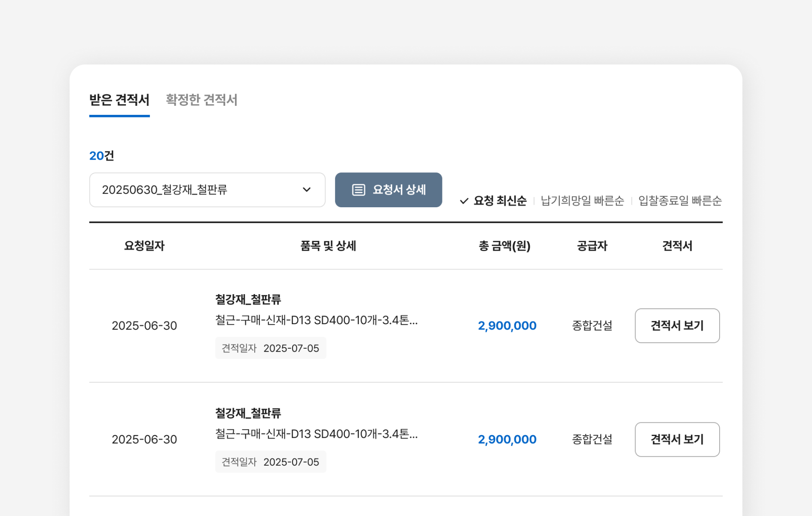Image resolution: width=812 pixels, height=516 pixels.
Task: Click the 품목 및 상세 column header
Action: (328, 246)
